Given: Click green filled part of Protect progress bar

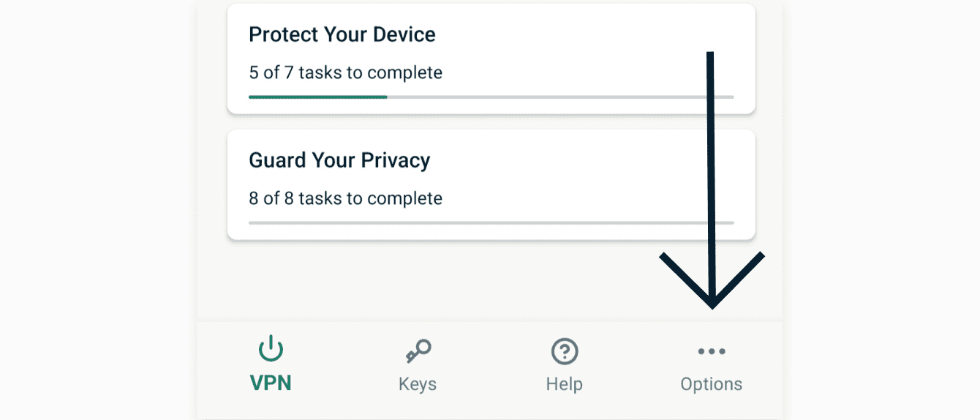Looking at the screenshot, I should click(317, 97).
